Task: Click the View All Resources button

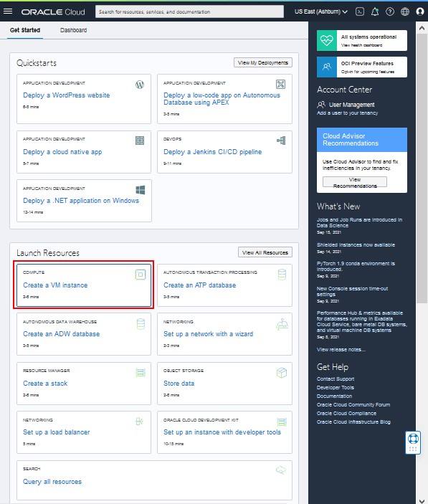Action: (x=265, y=252)
